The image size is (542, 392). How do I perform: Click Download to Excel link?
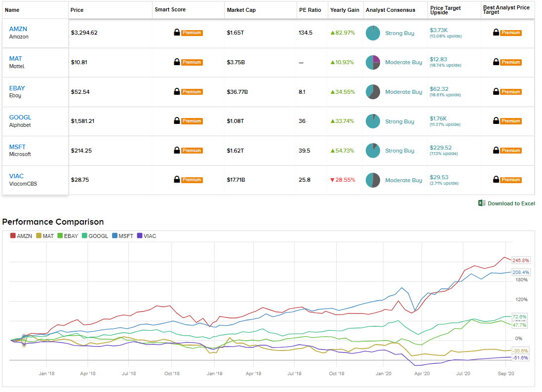[x=511, y=203]
